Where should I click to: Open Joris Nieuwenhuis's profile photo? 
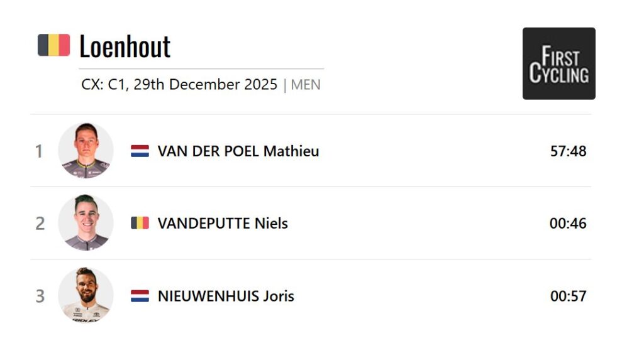(86, 295)
